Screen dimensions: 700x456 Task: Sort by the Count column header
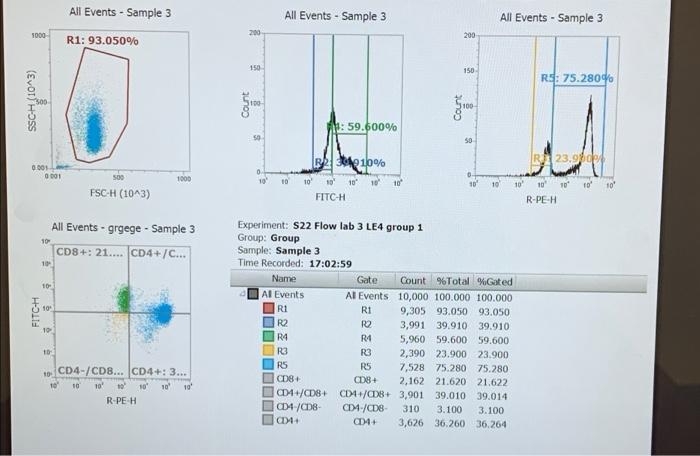point(413,280)
